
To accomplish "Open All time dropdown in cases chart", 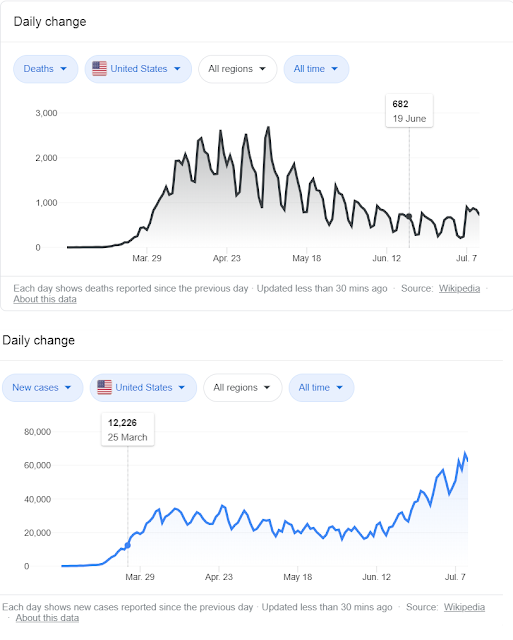I will (321, 387).
